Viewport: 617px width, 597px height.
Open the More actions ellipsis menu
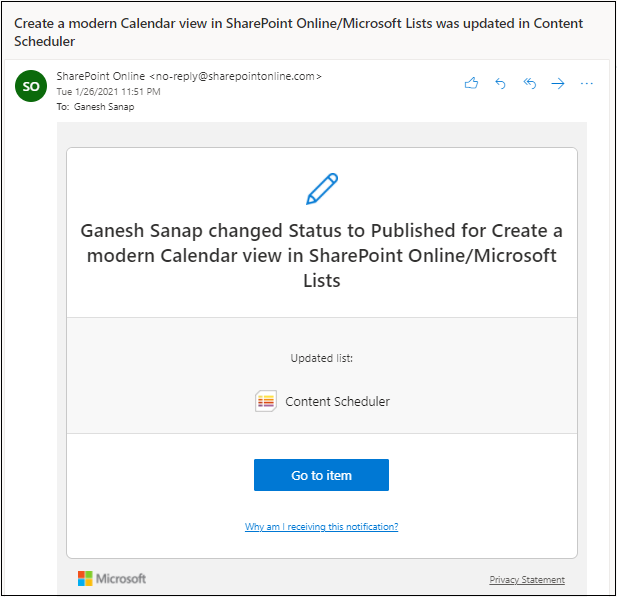coord(586,83)
